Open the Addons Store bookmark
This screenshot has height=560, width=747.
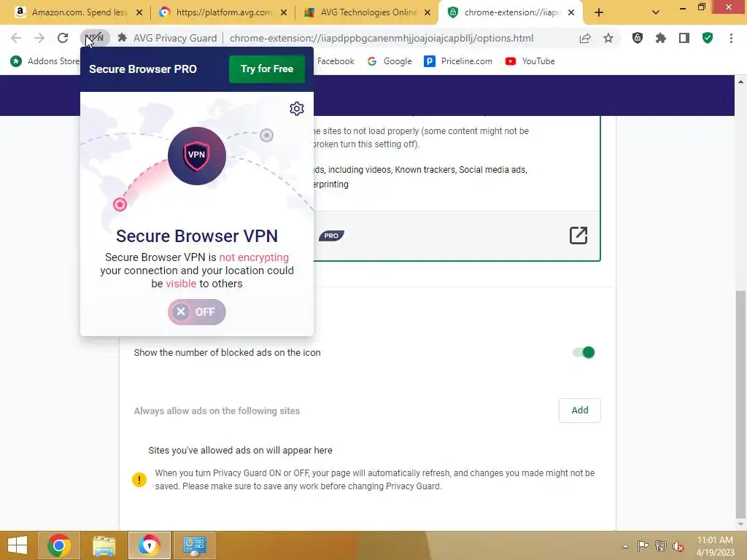[44, 61]
